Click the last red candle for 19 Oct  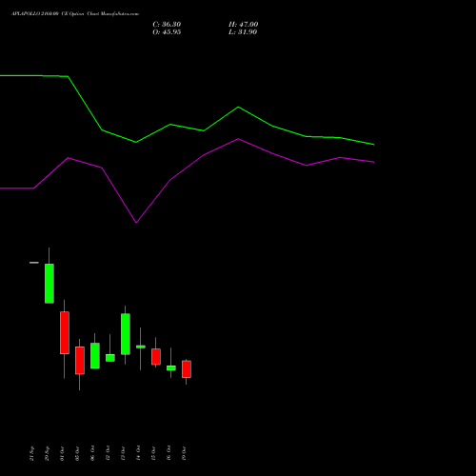click(x=187, y=369)
